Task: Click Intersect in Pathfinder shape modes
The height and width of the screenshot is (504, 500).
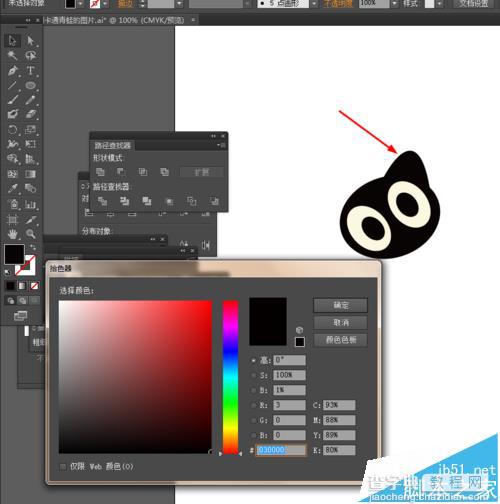Action: coord(143,172)
